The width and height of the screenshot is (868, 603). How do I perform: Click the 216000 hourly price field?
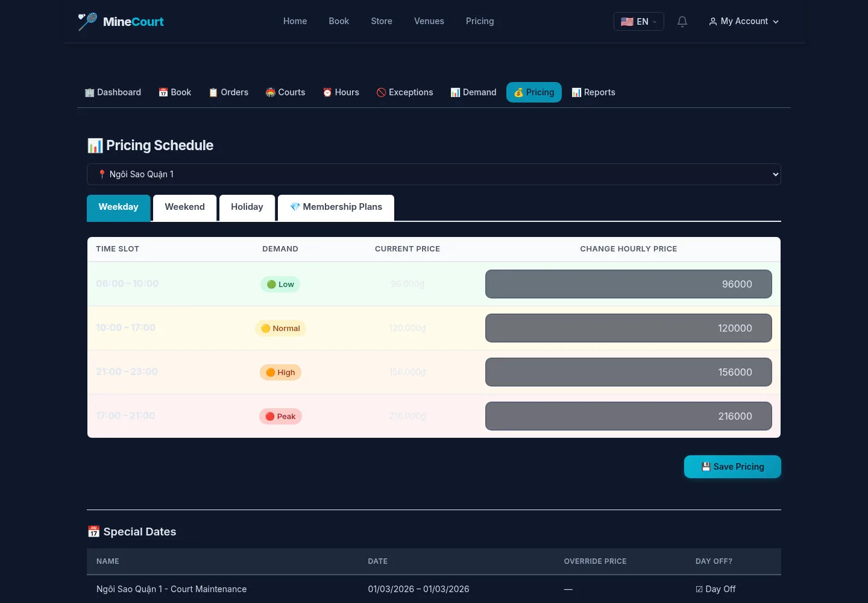coord(629,416)
